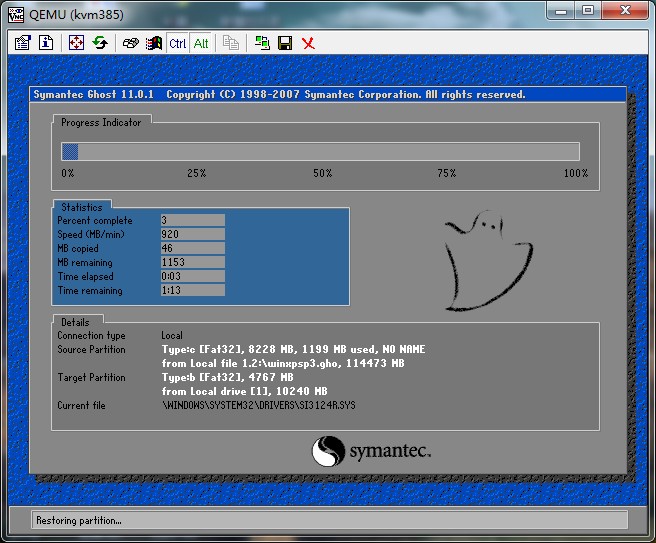
Task: Close the QEMU (kvm385) window
Action: pyautogui.click(x=625, y=11)
